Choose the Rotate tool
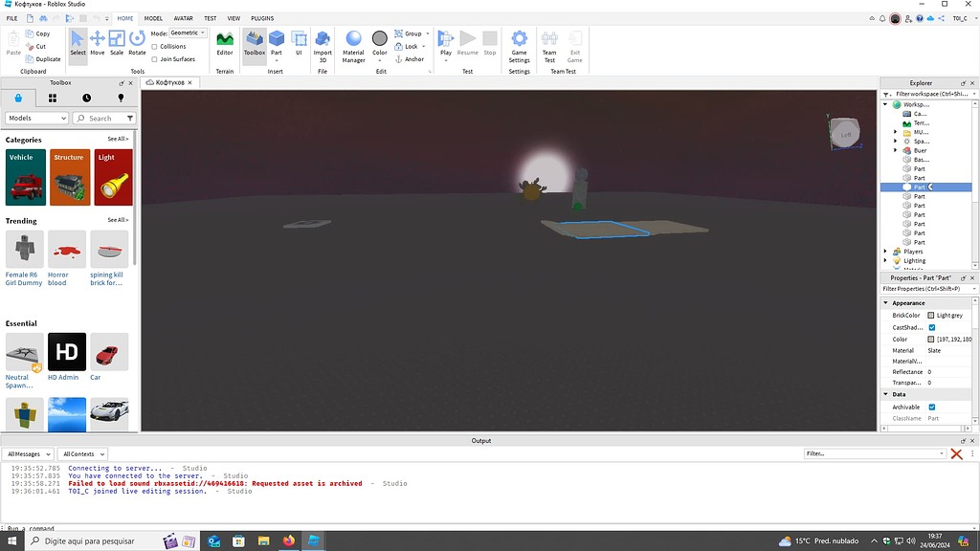Screen dimensions: 980x551 click(x=137, y=41)
